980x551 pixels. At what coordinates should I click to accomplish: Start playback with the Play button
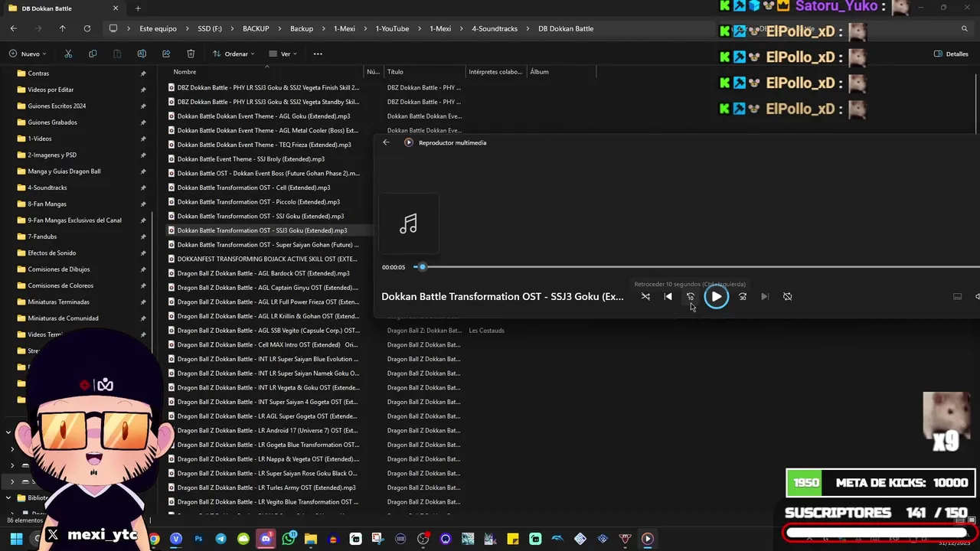[x=716, y=297]
